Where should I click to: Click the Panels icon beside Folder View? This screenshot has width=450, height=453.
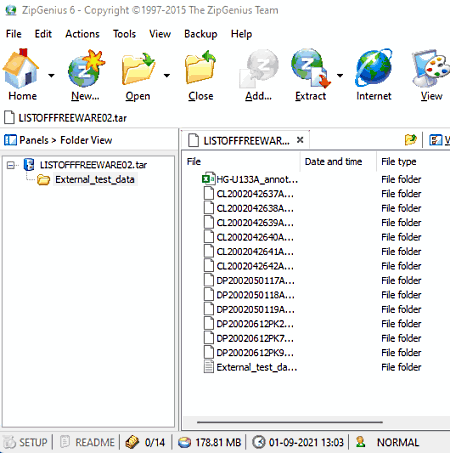pyautogui.click(x=10, y=140)
